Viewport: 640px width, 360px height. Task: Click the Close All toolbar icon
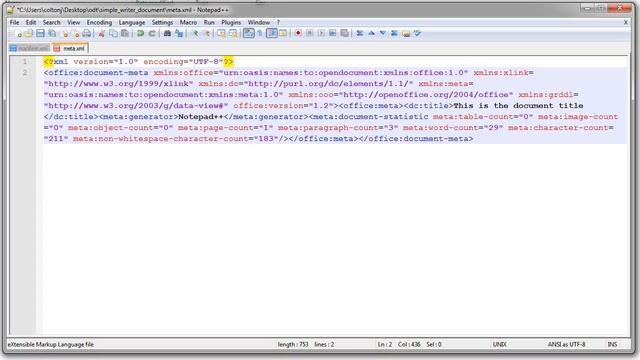point(76,34)
